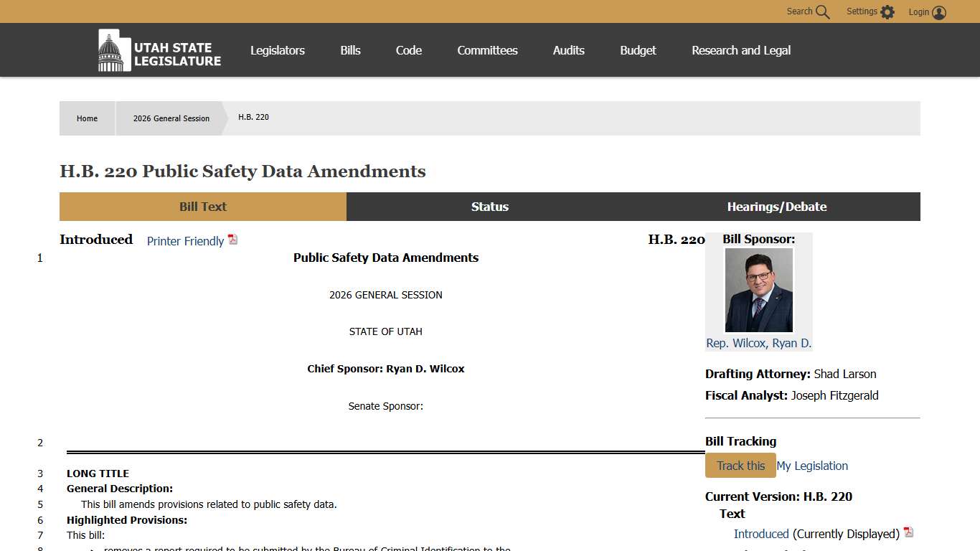Select the Bill Text tab
980x551 pixels.
(x=202, y=207)
